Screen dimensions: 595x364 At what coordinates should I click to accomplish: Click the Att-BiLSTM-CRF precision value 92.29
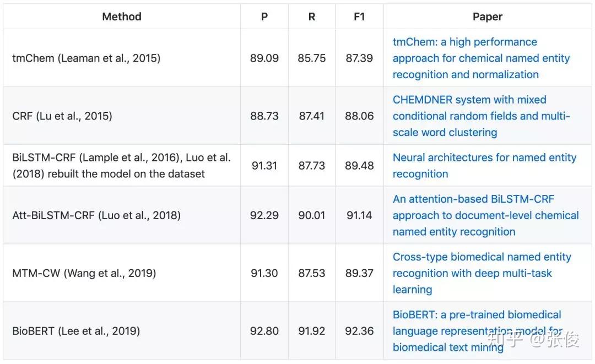tap(264, 215)
